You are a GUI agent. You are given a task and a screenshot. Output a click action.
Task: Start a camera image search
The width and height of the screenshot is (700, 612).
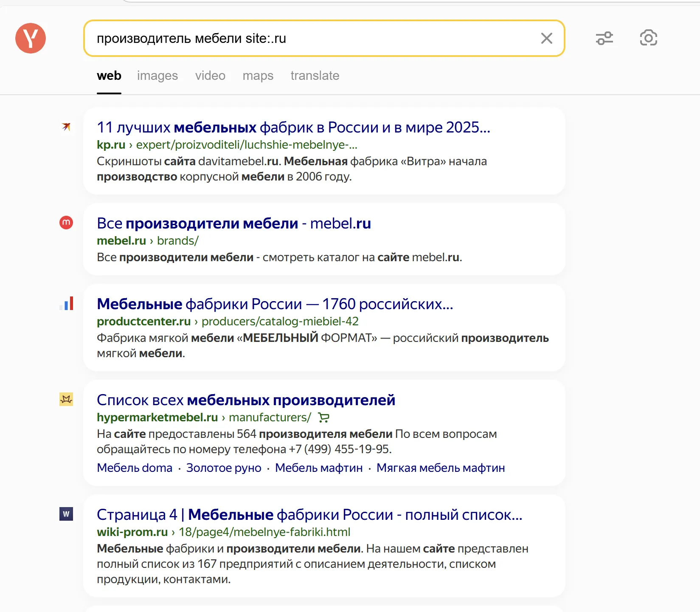coord(649,38)
